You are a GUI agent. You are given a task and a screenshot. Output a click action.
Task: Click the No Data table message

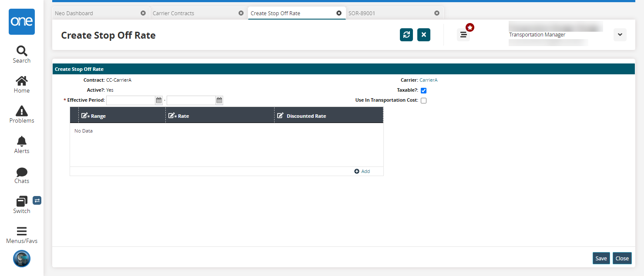(x=84, y=131)
